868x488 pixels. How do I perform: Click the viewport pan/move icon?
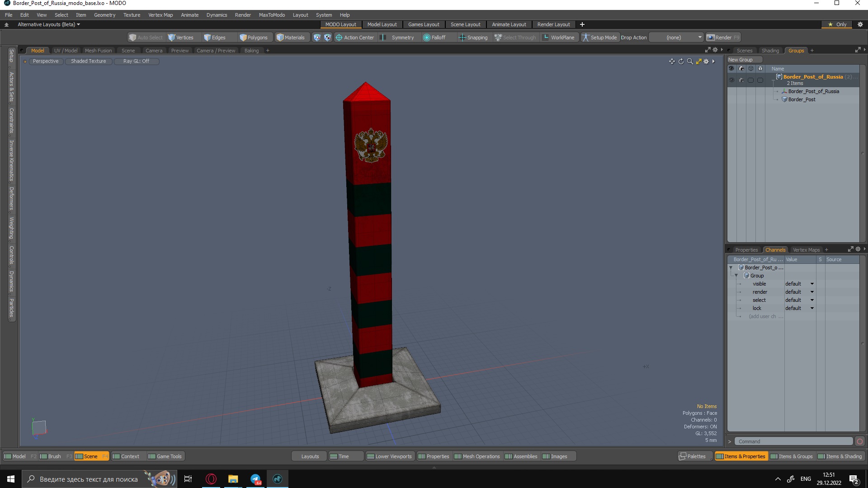672,61
